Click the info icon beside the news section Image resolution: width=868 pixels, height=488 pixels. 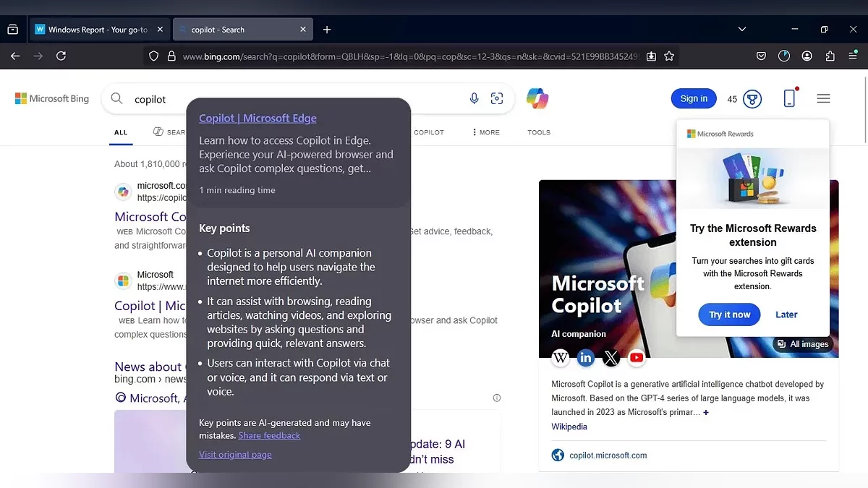tap(496, 398)
